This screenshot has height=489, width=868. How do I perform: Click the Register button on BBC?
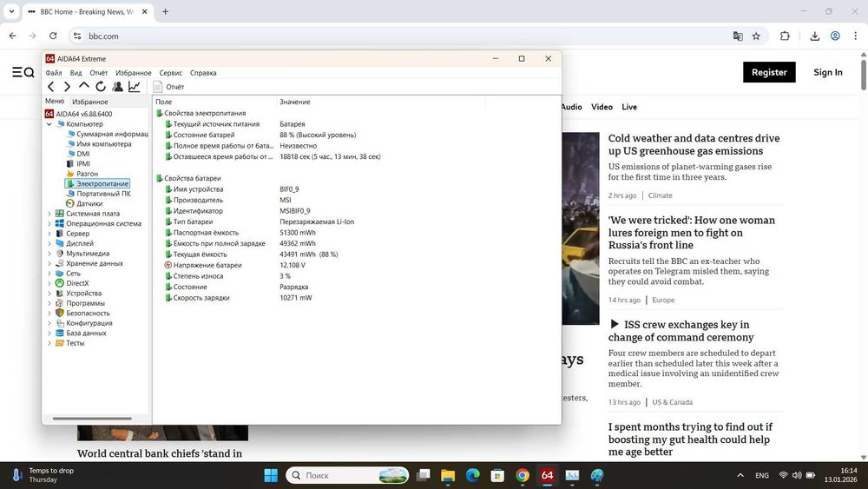pos(769,72)
